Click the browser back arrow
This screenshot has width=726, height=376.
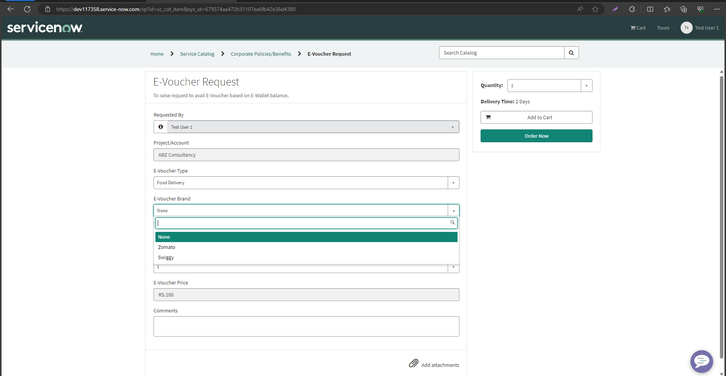(x=11, y=9)
